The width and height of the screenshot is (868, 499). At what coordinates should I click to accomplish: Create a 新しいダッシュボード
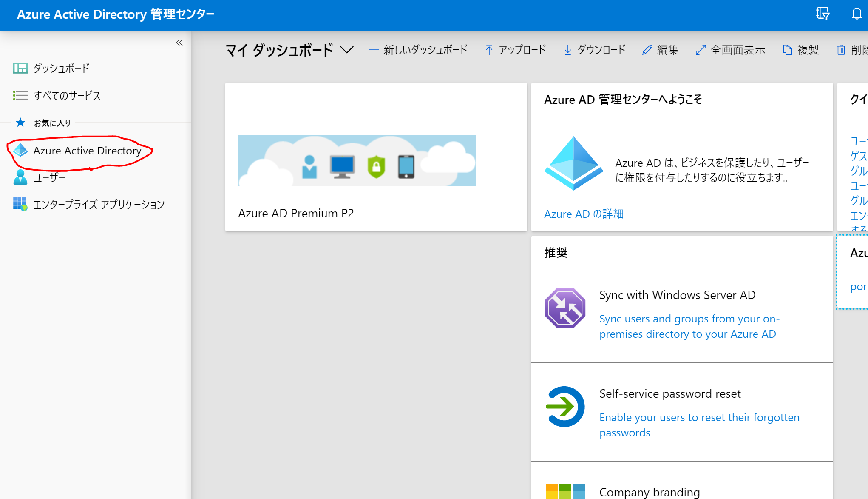pos(418,50)
